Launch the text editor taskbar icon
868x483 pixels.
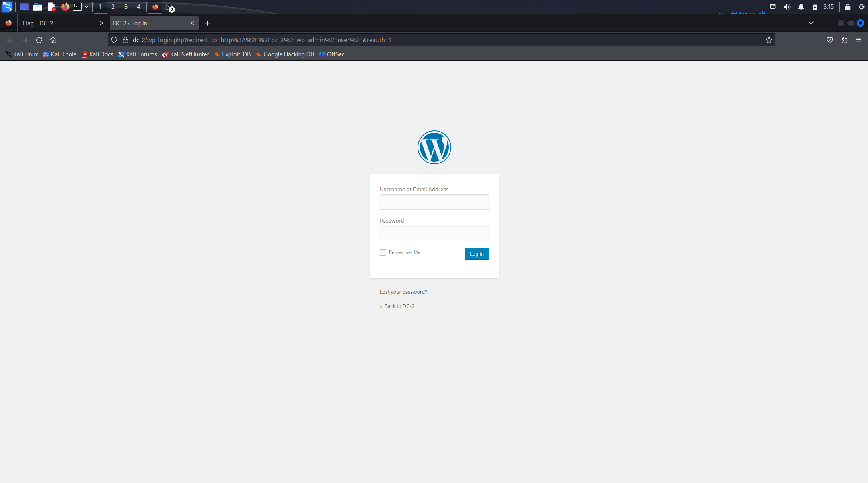(51, 7)
